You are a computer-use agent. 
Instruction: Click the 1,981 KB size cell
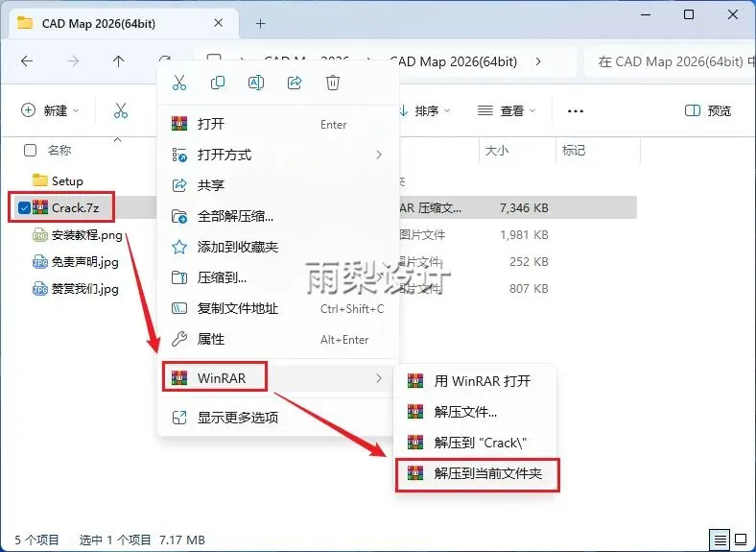pos(524,235)
